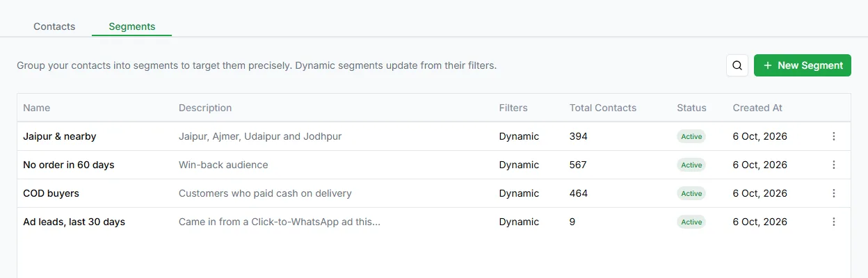Open the Ad leads, last 30 days segment
The image size is (868, 278).
point(74,222)
